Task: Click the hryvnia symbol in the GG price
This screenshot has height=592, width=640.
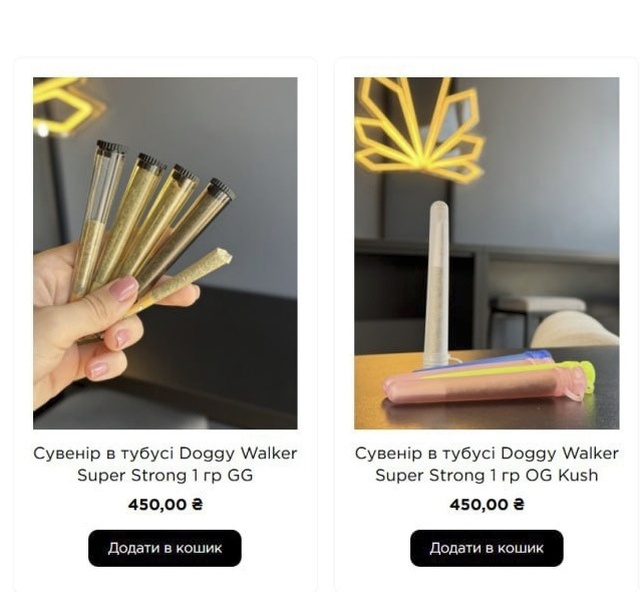Action: tap(197, 505)
